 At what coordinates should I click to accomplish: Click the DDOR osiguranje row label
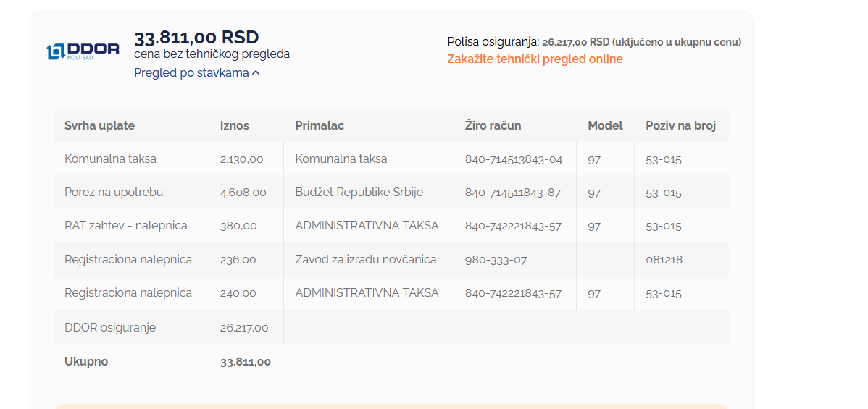point(110,328)
